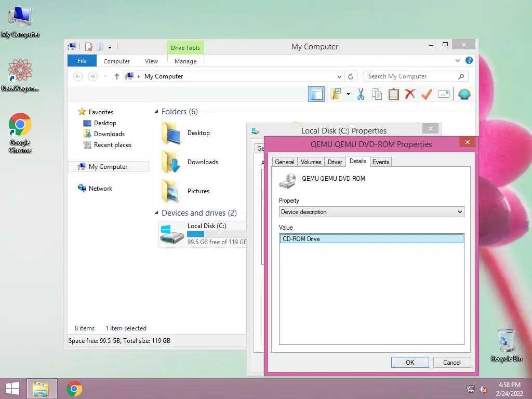This screenshot has width=532, height=399.
Task: Click the taskbar clock showing 4:58 PM
Action: click(x=509, y=385)
